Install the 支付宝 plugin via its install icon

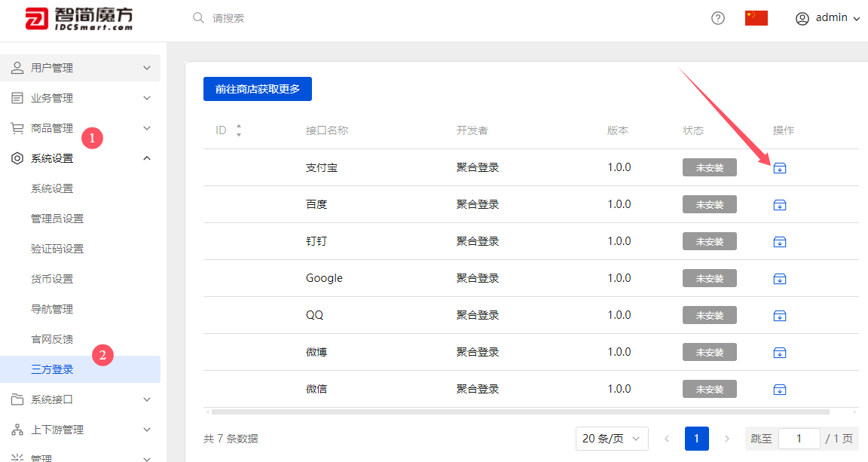(780, 167)
